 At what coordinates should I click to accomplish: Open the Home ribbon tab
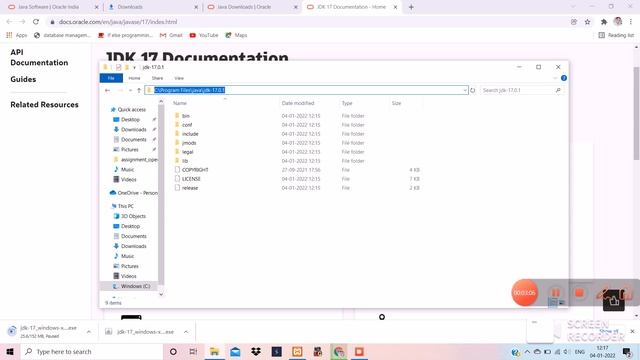click(134, 78)
